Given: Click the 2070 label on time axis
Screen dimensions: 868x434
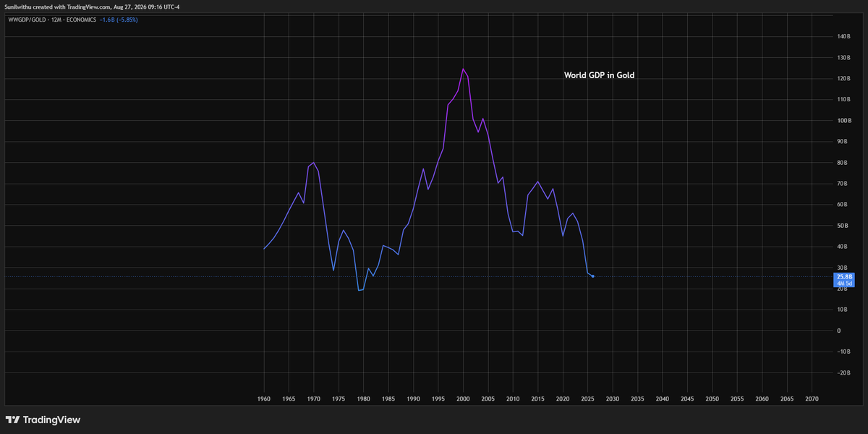Looking at the screenshot, I should click(x=812, y=399).
